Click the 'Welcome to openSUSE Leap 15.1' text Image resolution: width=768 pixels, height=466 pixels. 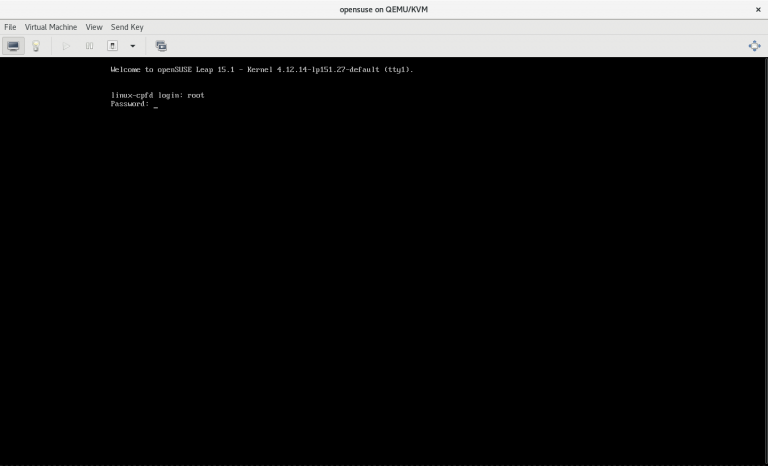[x=172, y=70]
